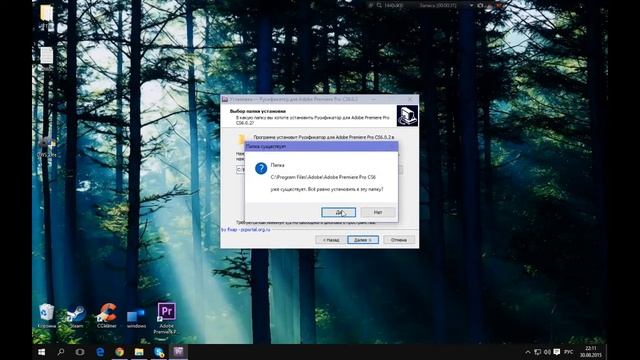
Task: Minimize the installer setup window
Action: 373,99
